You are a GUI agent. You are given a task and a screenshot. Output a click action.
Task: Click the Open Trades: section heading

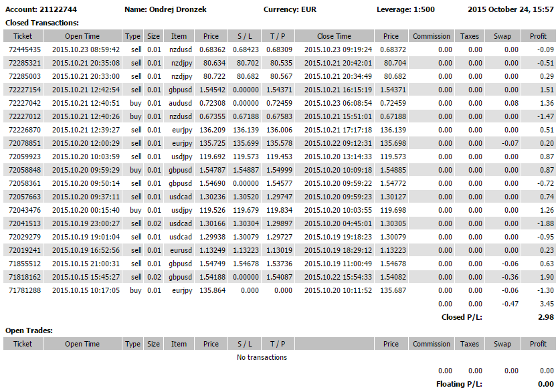[x=29, y=330]
